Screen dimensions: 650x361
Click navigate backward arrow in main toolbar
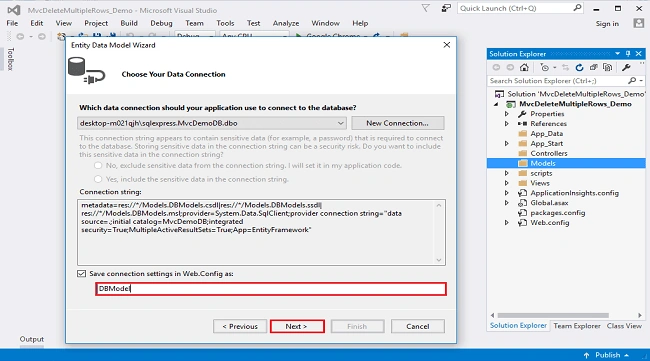[x=20, y=37]
